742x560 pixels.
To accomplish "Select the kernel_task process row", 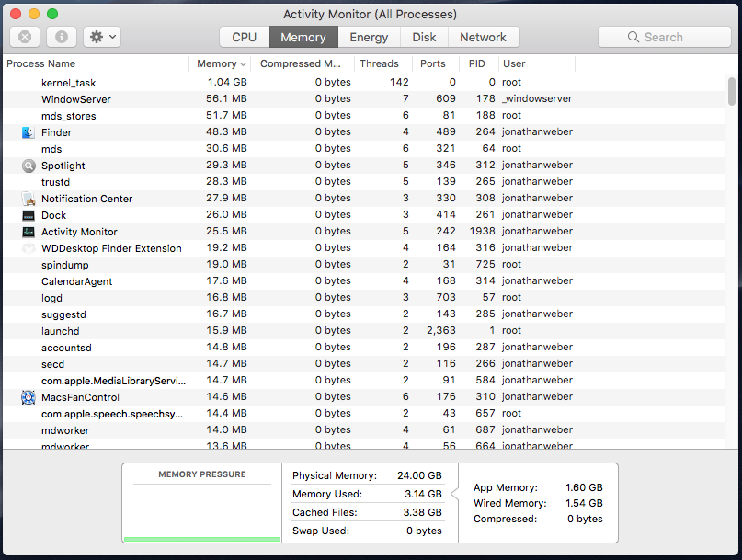I will pyautogui.click(x=363, y=83).
